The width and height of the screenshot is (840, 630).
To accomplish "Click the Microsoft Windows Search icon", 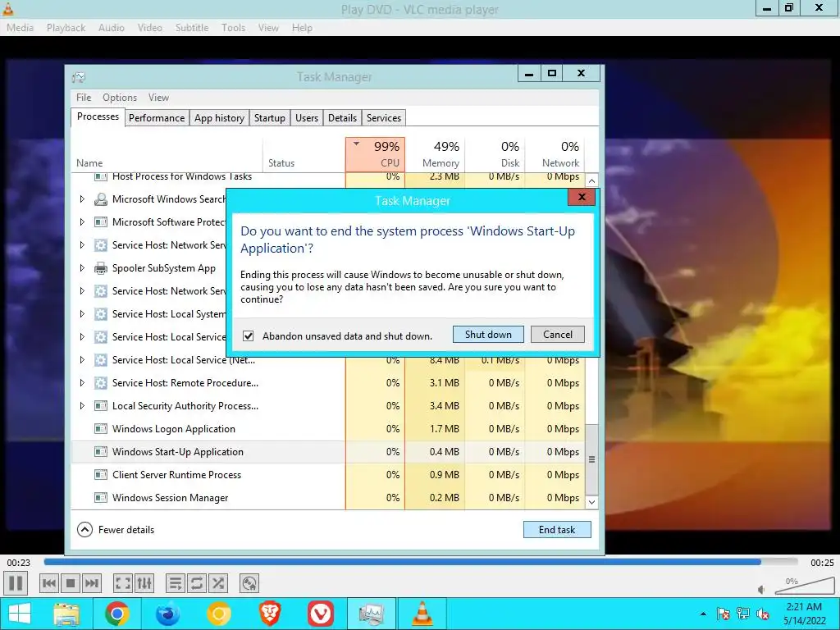I will 100,199.
